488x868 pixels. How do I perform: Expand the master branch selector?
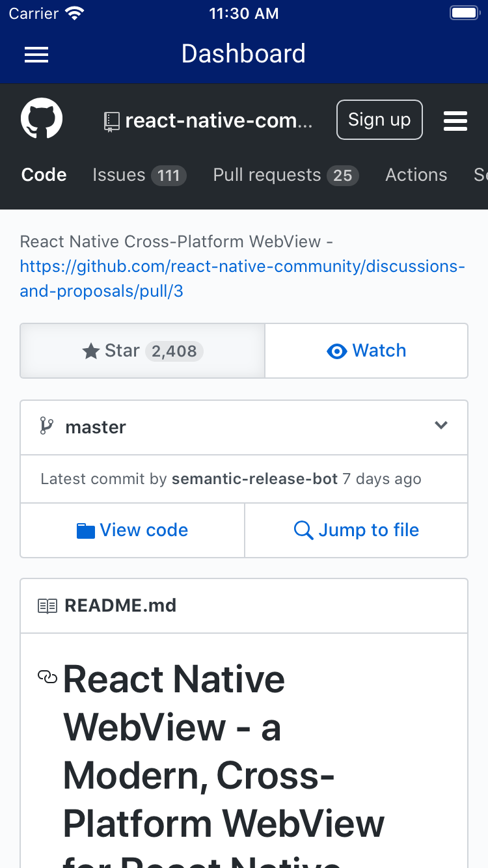(x=244, y=427)
